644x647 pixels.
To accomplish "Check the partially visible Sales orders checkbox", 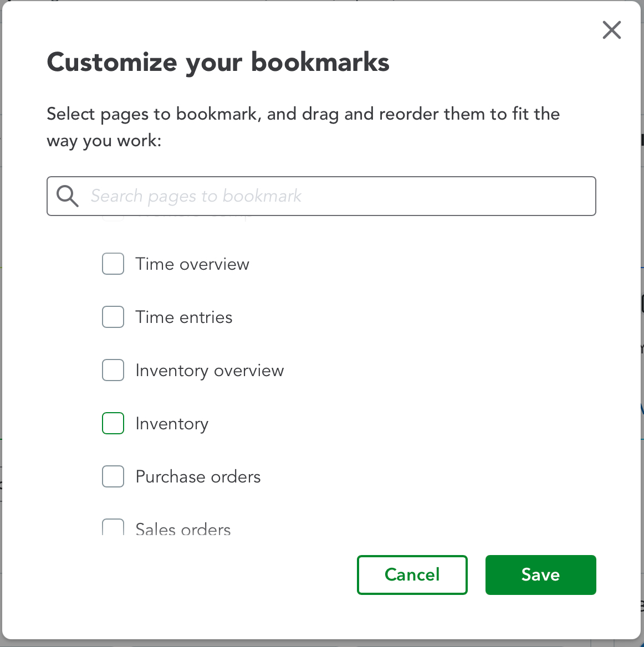I will tap(113, 527).
